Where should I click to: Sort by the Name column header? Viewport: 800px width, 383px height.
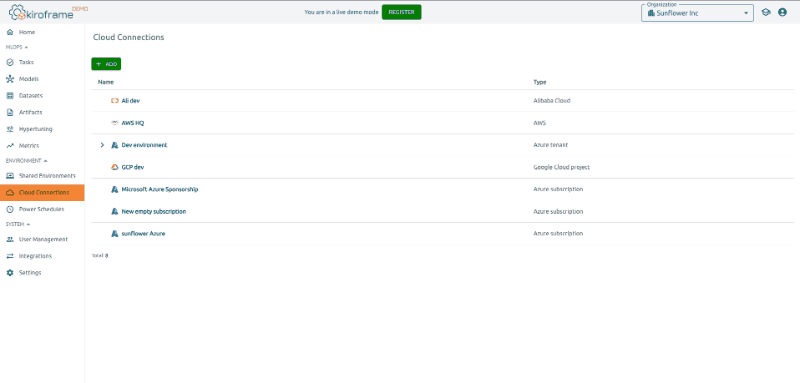point(106,82)
